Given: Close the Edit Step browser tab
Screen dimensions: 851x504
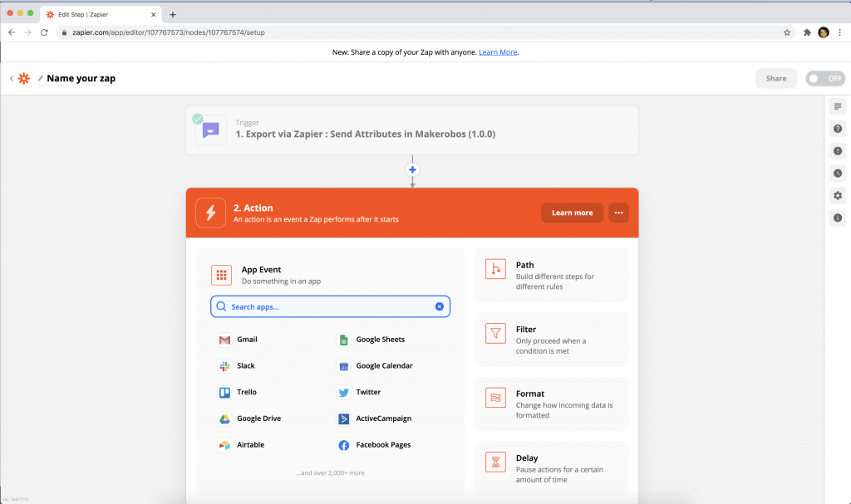Looking at the screenshot, I should (x=153, y=15).
